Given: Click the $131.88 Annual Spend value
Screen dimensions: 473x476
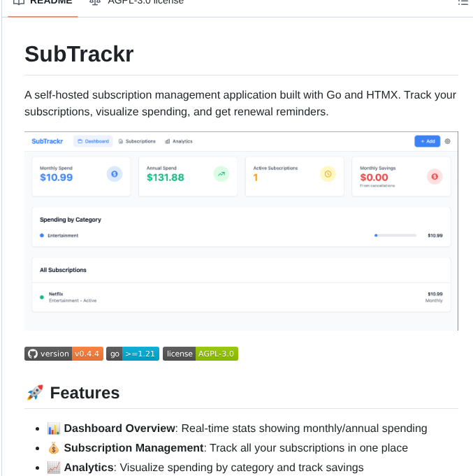Looking at the screenshot, I should click(166, 178).
